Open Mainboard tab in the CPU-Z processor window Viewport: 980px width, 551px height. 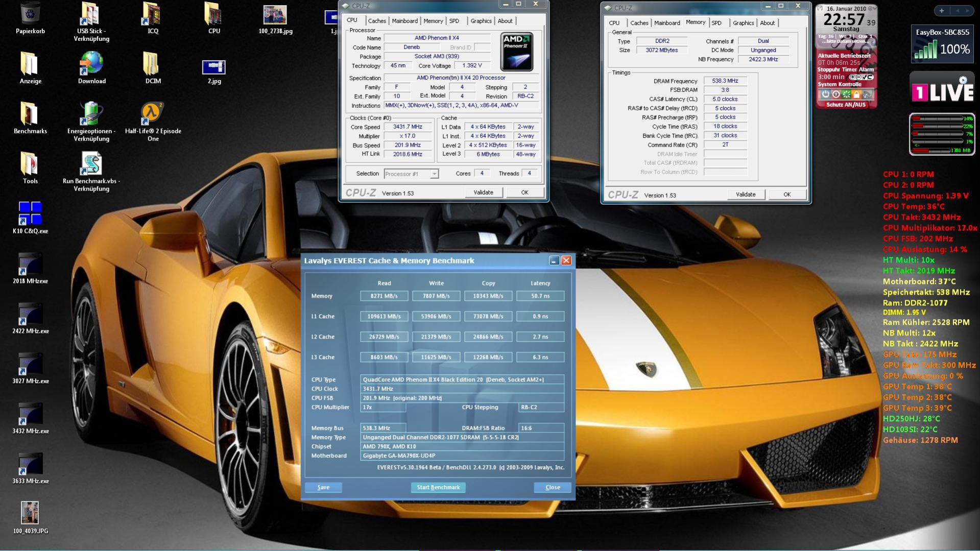[405, 21]
